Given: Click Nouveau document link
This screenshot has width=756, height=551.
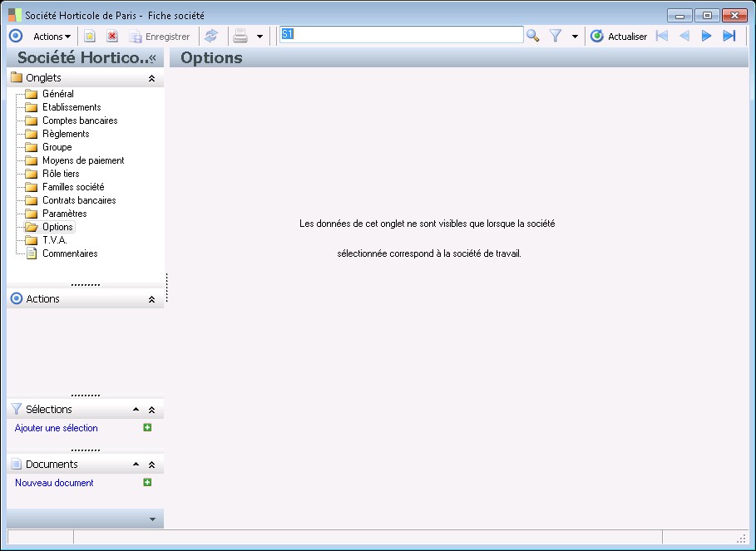Looking at the screenshot, I should pyautogui.click(x=54, y=483).
